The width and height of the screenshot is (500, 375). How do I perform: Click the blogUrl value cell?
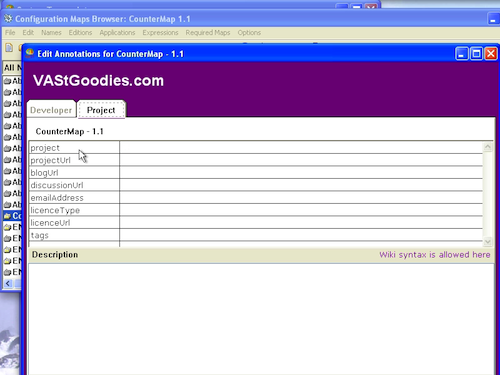(301, 172)
